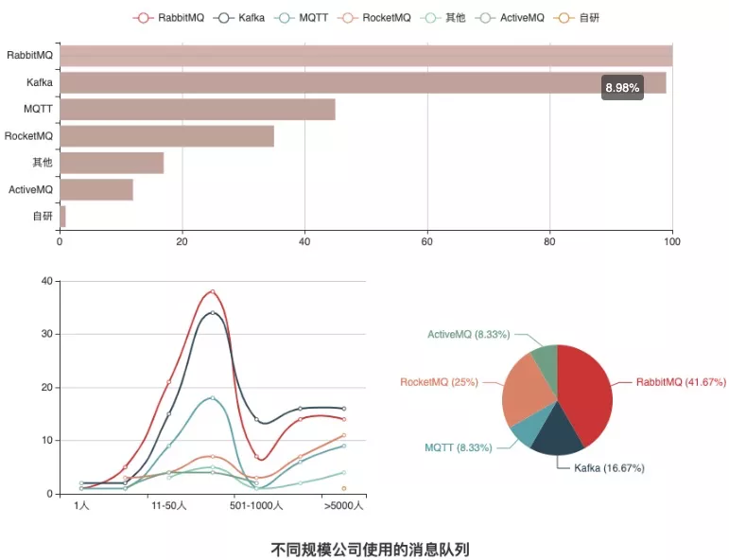This screenshot has height=560, width=729.
Task: Toggle the RocketMQ legend item
Action: (x=374, y=18)
